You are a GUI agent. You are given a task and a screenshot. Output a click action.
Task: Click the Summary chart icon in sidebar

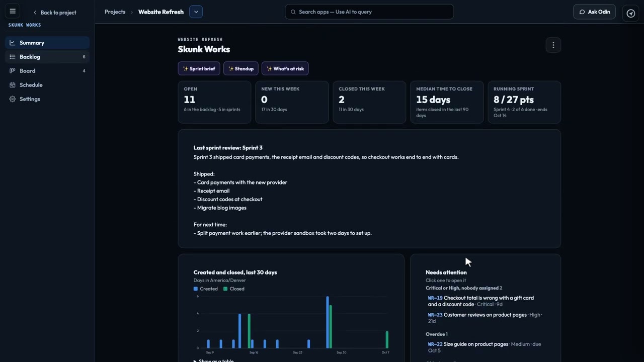(13, 43)
